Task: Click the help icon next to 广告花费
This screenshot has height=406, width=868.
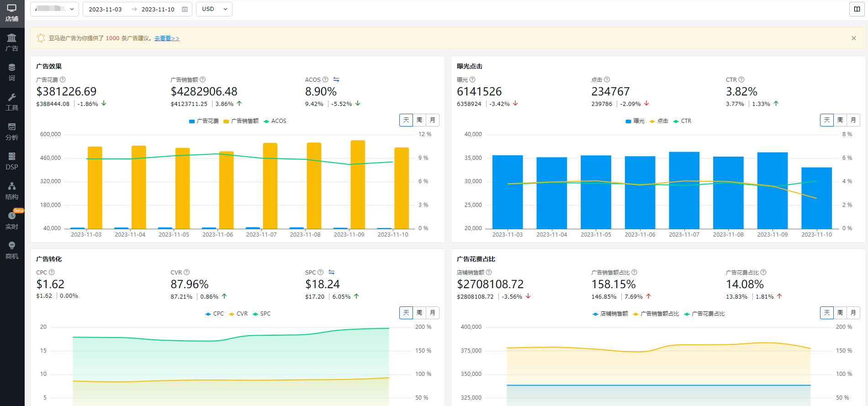Action: point(63,79)
